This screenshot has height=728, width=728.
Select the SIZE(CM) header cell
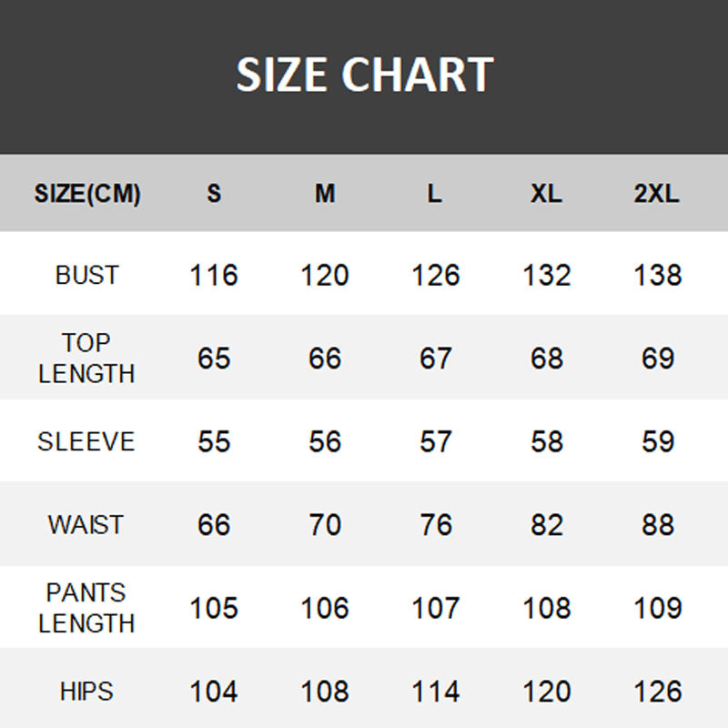(87, 194)
